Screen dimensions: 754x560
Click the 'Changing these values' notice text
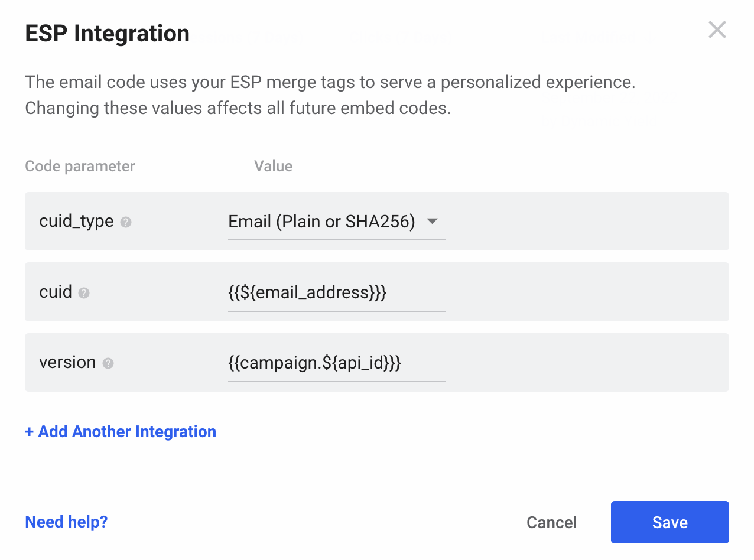click(238, 109)
